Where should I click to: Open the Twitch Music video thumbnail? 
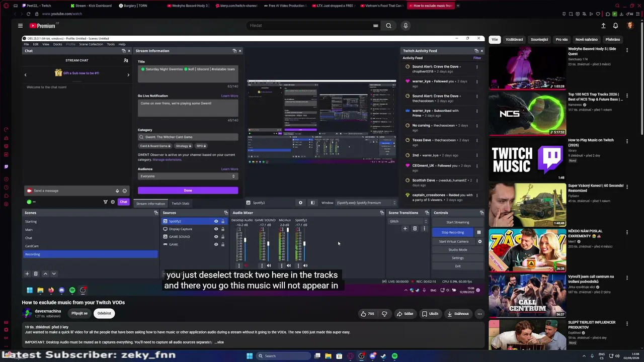click(527, 159)
